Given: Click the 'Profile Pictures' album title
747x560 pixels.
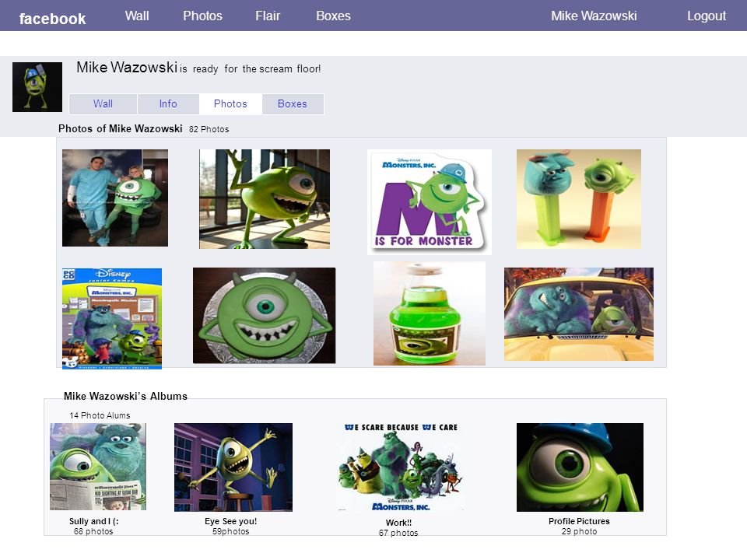Looking at the screenshot, I should tap(579, 521).
